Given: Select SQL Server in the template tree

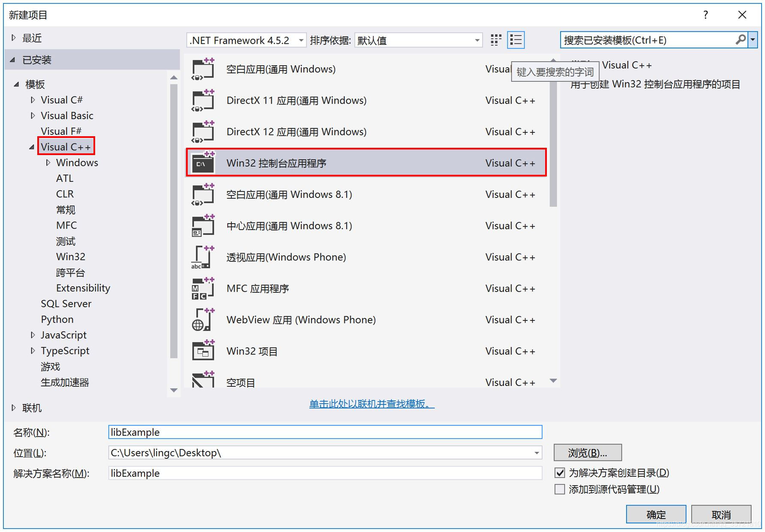Looking at the screenshot, I should (x=66, y=304).
